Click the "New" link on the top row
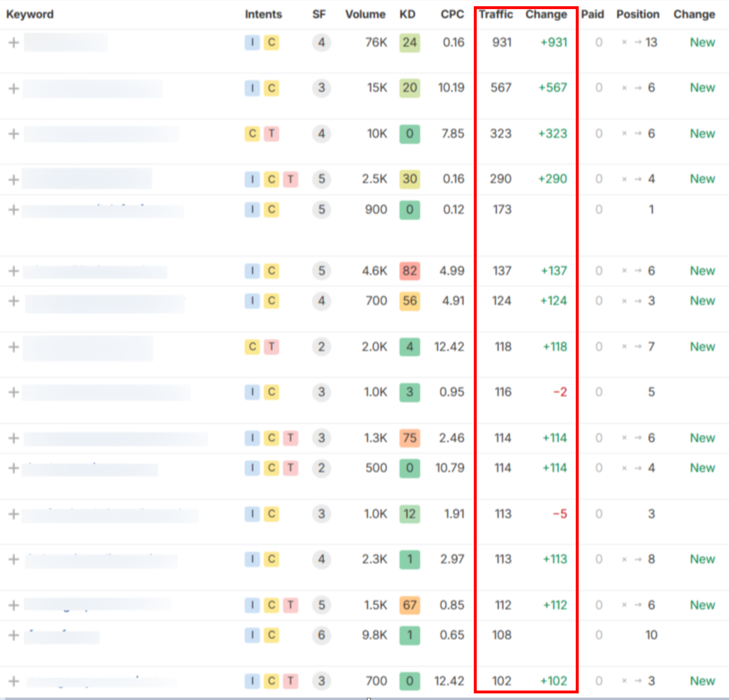 [x=701, y=42]
